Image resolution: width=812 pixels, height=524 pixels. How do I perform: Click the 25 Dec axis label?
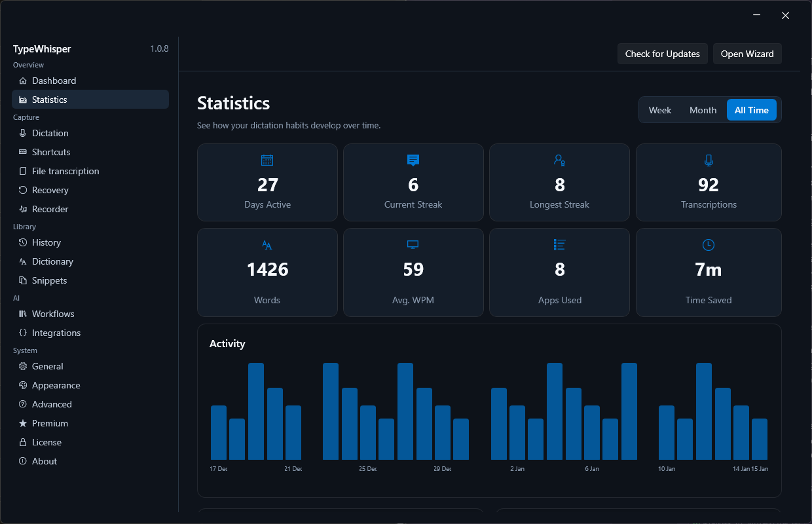[367, 469]
